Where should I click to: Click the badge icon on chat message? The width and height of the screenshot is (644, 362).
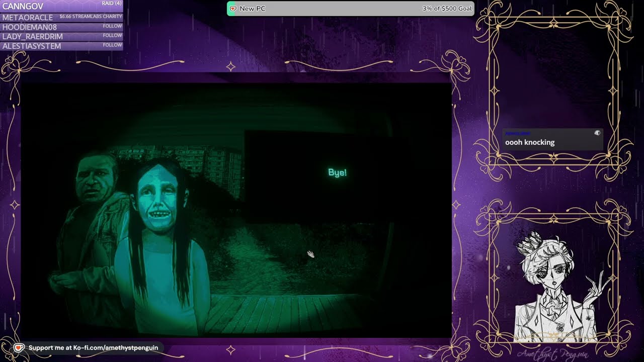point(597,133)
